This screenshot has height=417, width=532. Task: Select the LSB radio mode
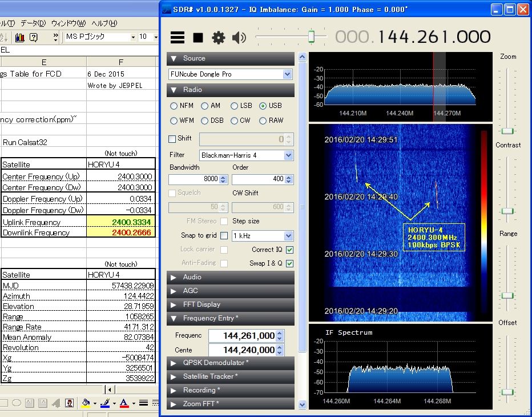(234, 106)
